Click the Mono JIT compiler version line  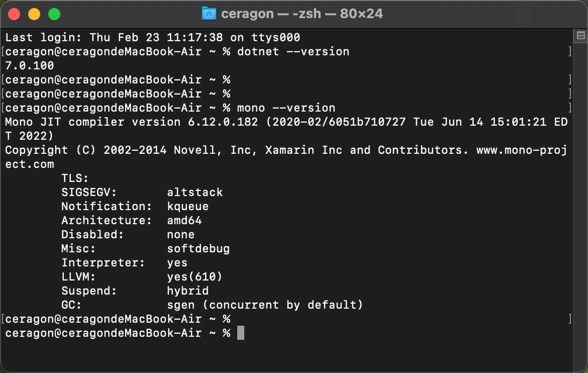[x=201, y=122]
